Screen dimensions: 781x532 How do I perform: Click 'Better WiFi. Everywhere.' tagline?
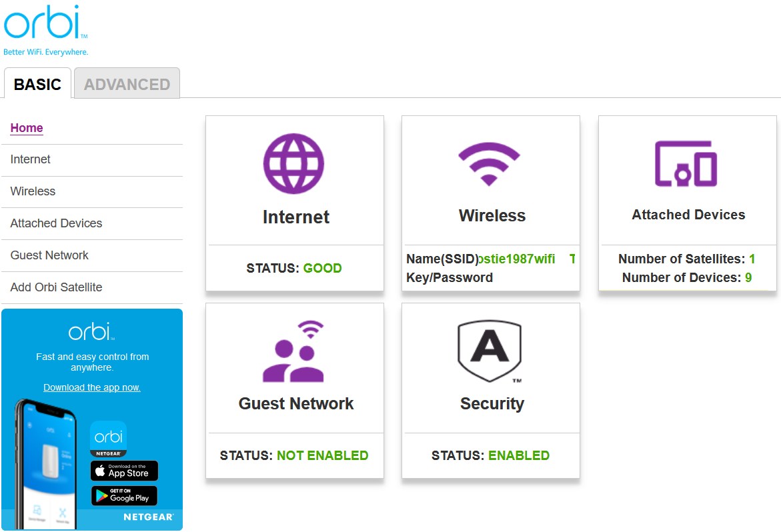[46, 52]
